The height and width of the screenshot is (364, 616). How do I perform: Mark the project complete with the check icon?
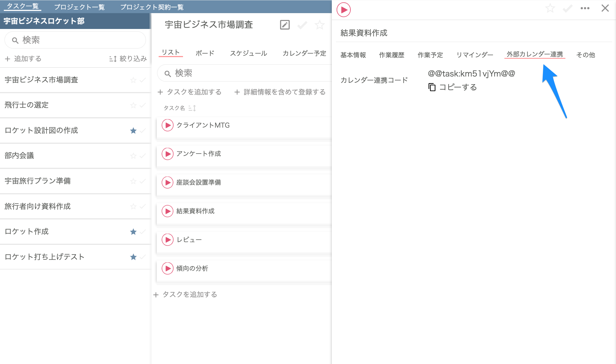[x=302, y=25]
